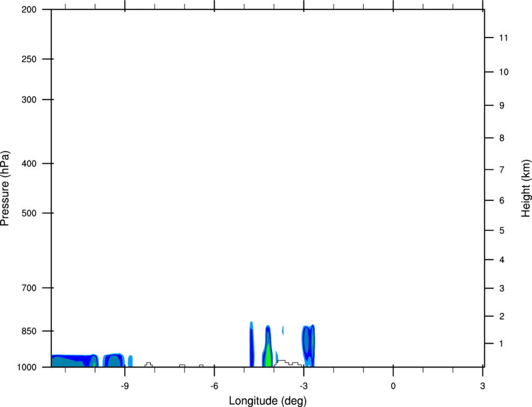Click the -9 longitude tick label
The height and width of the screenshot is (407, 532).
pyautogui.click(x=125, y=386)
